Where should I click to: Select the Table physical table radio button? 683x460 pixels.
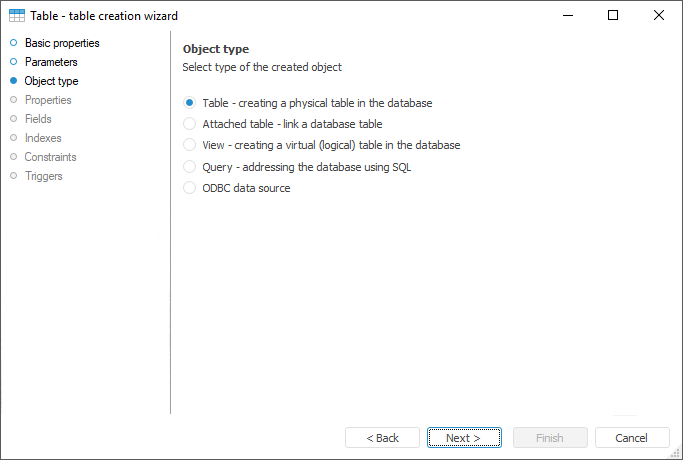click(x=190, y=103)
